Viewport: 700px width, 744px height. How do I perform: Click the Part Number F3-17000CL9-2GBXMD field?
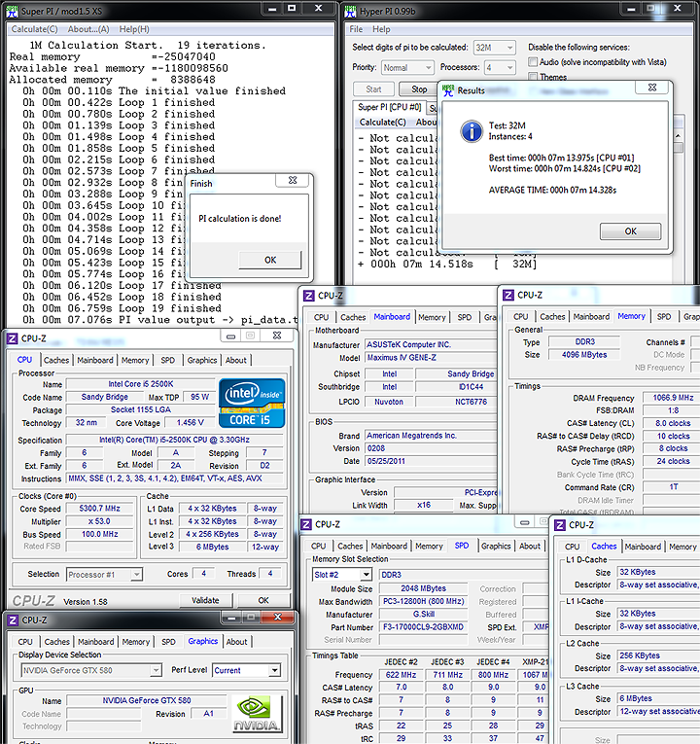423,626
